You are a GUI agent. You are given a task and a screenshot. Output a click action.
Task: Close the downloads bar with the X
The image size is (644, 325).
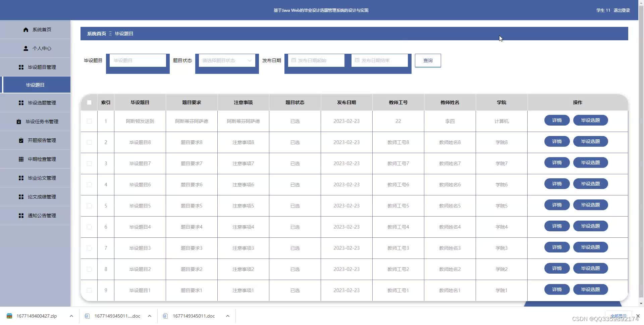pyautogui.click(x=638, y=316)
